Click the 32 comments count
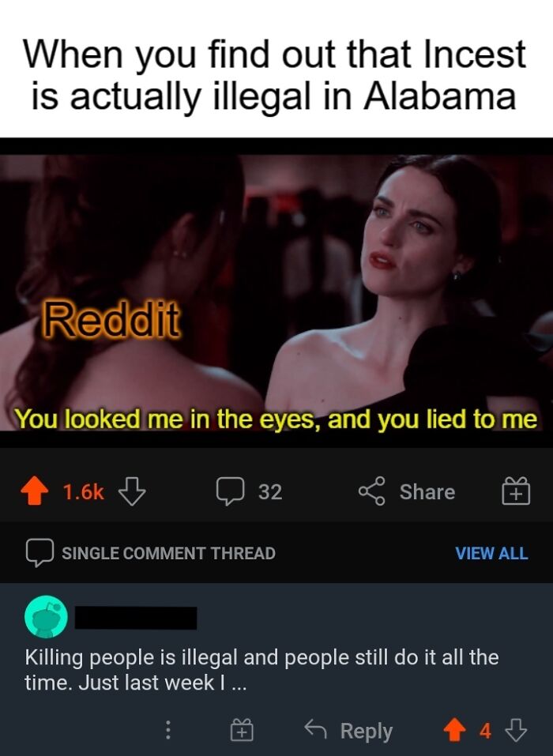 pyautogui.click(x=270, y=492)
